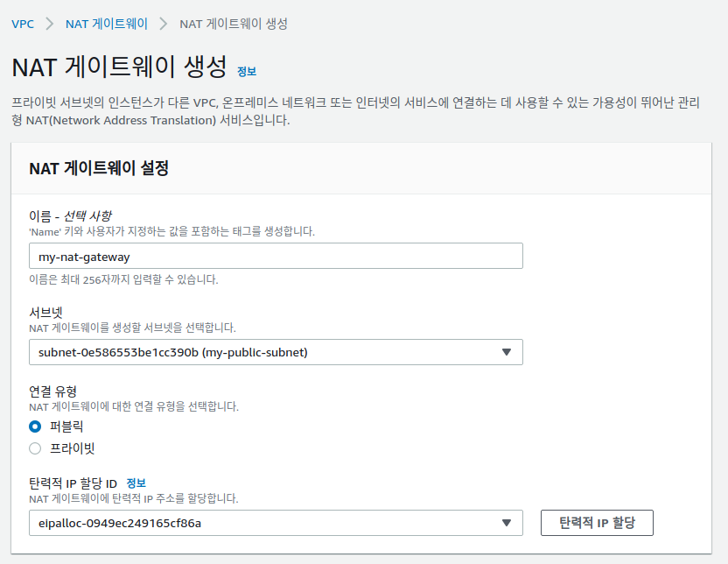
Task: Click the subnet dropdown arrow icon
Action: tap(507, 352)
